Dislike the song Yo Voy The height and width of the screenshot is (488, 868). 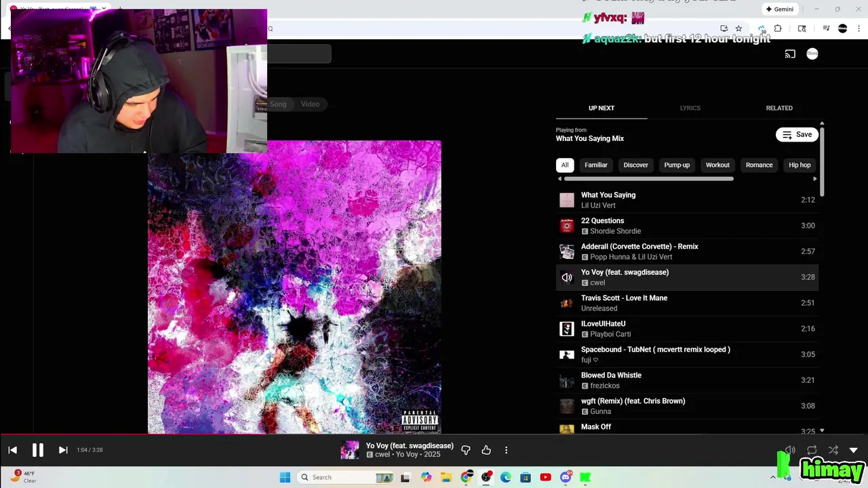pos(466,450)
